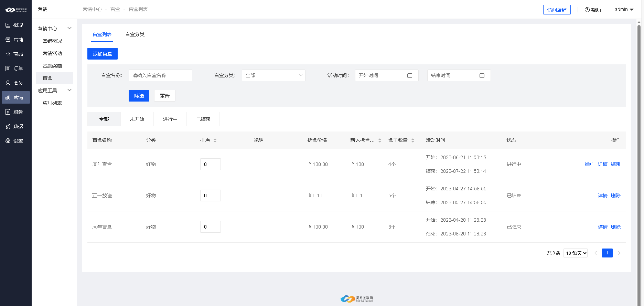644x306 pixels.
Task: Open the admin user dropdown
Action: coord(624,10)
